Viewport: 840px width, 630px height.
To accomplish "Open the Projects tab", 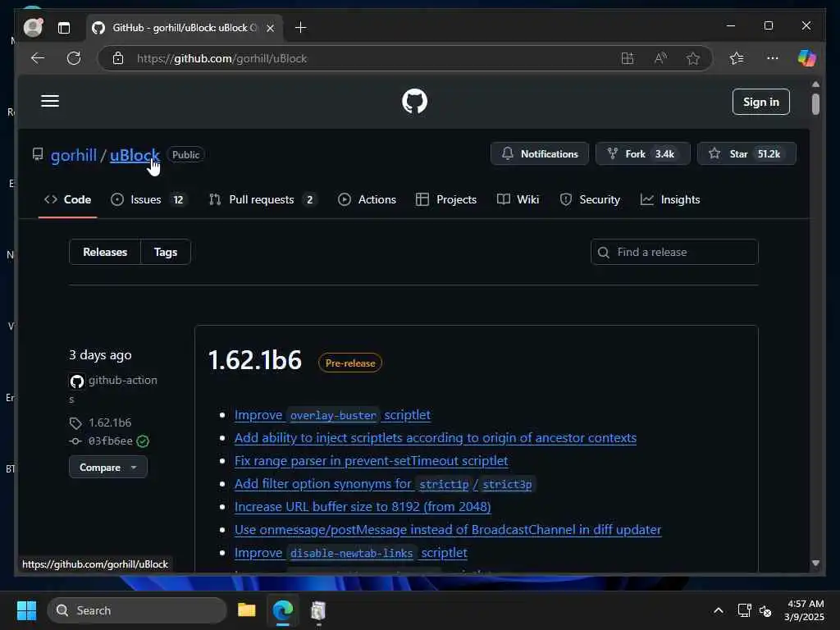I will [x=445, y=199].
